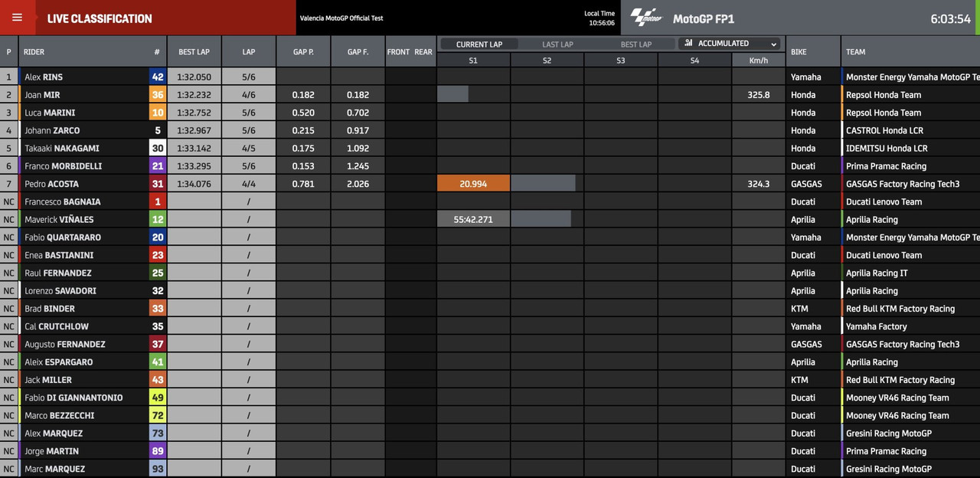
Task: Click the BIKE column header
Action: tap(799, 52)
